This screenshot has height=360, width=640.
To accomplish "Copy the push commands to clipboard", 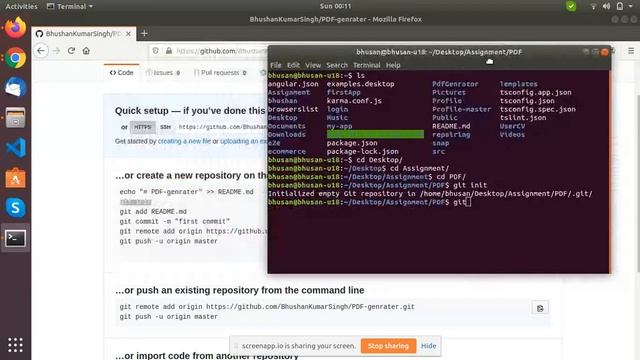I will click(540, 308).
